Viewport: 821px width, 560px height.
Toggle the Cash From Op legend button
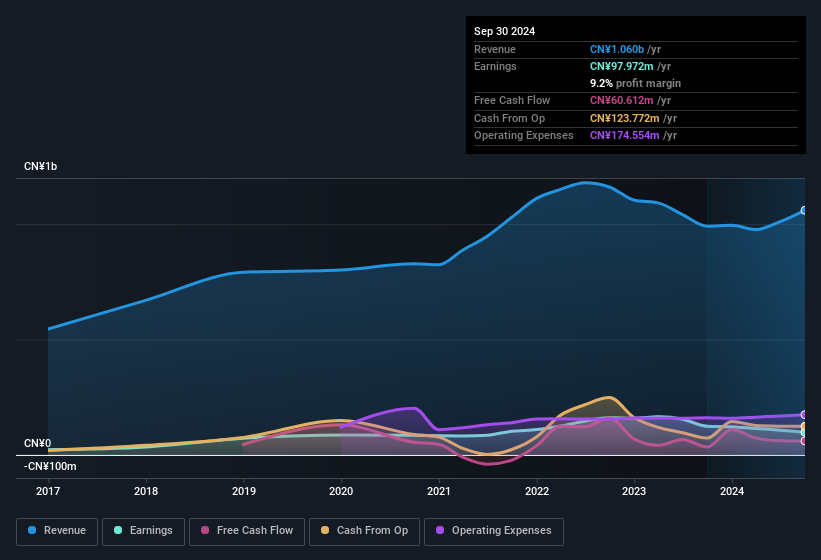pyautogui.click(x=364, y=531)
